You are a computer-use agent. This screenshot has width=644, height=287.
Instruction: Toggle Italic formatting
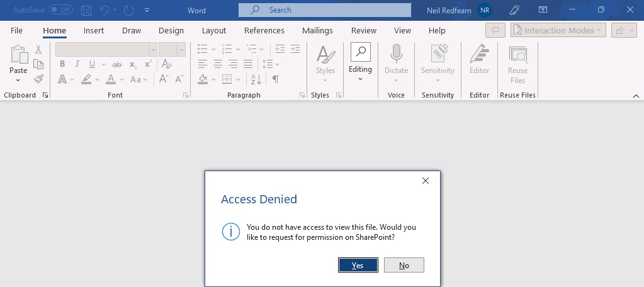[77, 64]
